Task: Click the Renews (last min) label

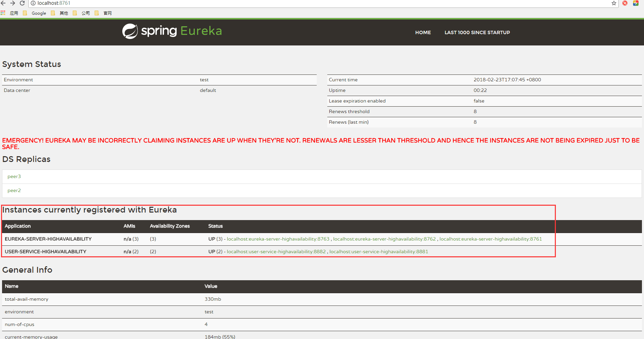Action: pos(349,122)
